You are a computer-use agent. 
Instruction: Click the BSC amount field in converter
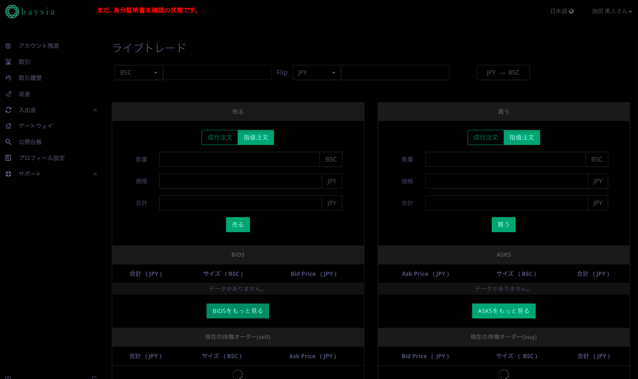(218, 72)
